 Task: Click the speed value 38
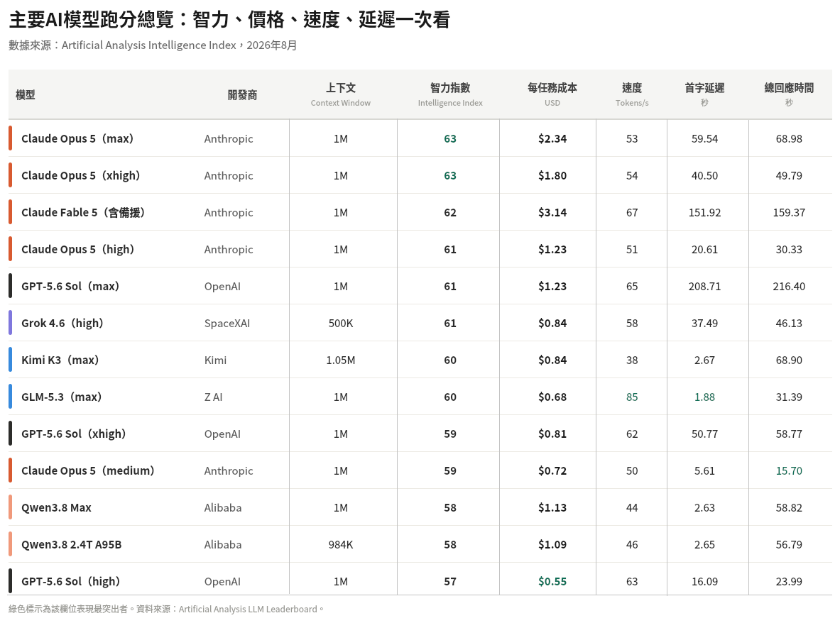click(x=632, y=360)
